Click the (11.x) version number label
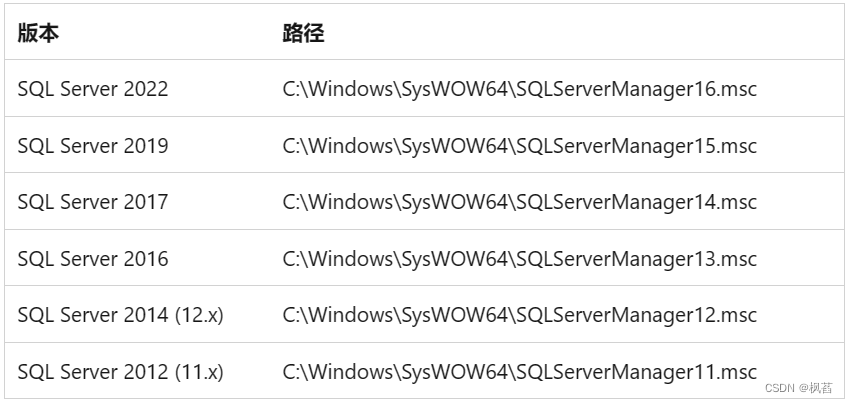This screenshot has height=403, width=848. point(199,372)
